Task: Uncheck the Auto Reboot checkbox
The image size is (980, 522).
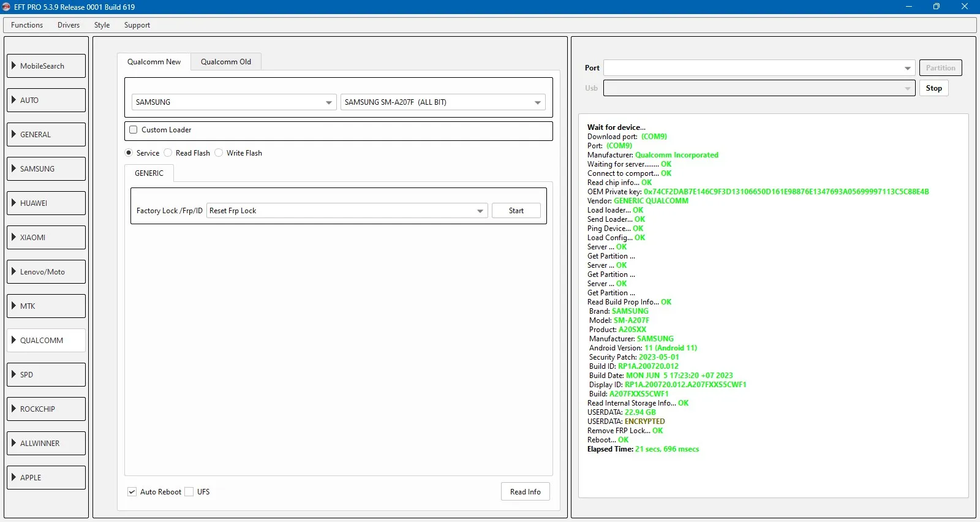Action: pyautogui.click(x=132, y=492)
